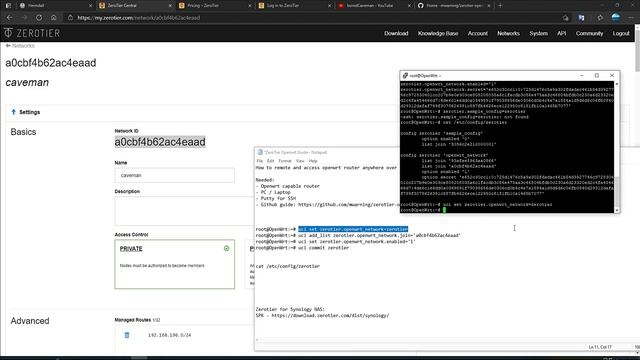The width and height of the screenshot is (640, 360).
Task: Open Notepad Format menu
Action: 285,161
